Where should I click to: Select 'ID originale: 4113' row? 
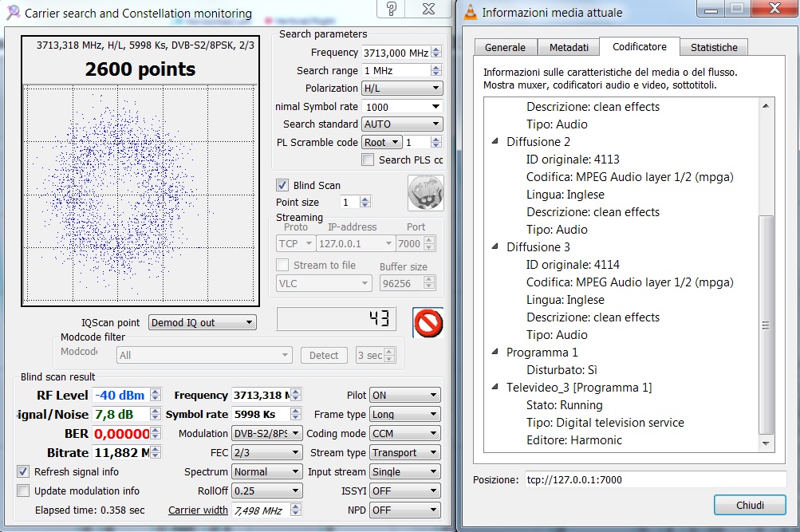tap(573, 160)
